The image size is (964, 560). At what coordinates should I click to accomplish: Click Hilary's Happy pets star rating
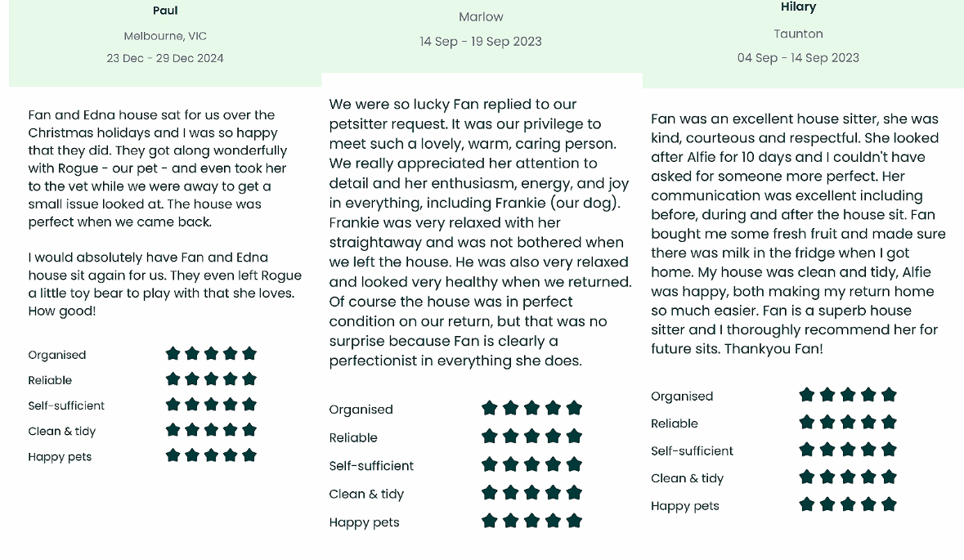847,504
